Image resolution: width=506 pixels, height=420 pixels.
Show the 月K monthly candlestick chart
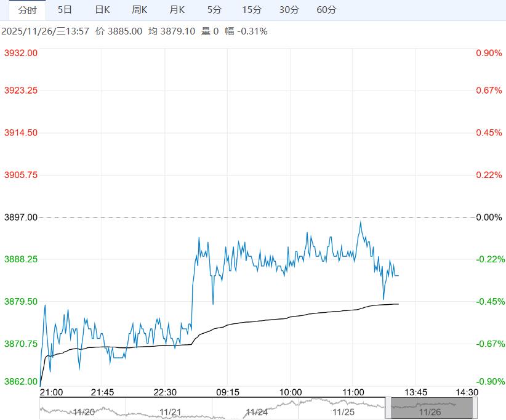pyautogui.click(x=177, y=10)
